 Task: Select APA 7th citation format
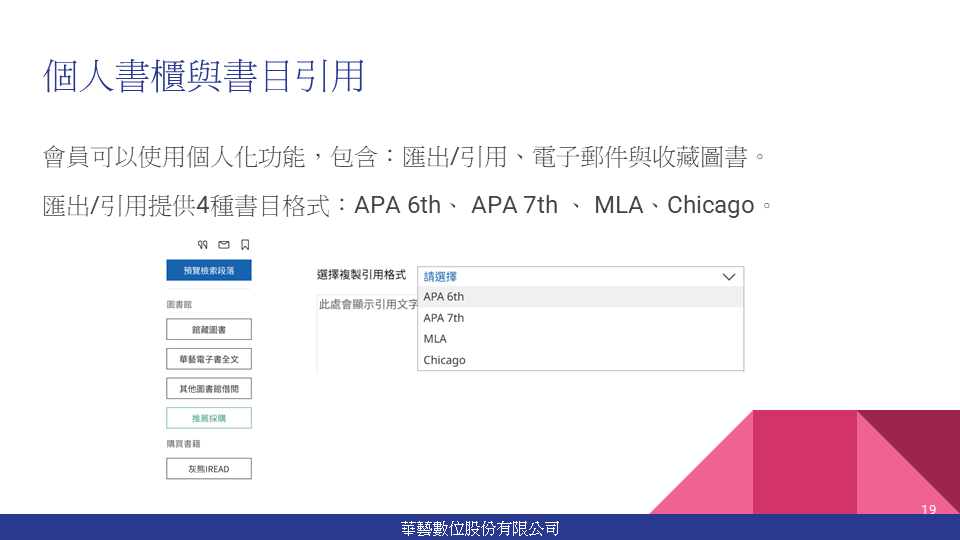[580, 318]
